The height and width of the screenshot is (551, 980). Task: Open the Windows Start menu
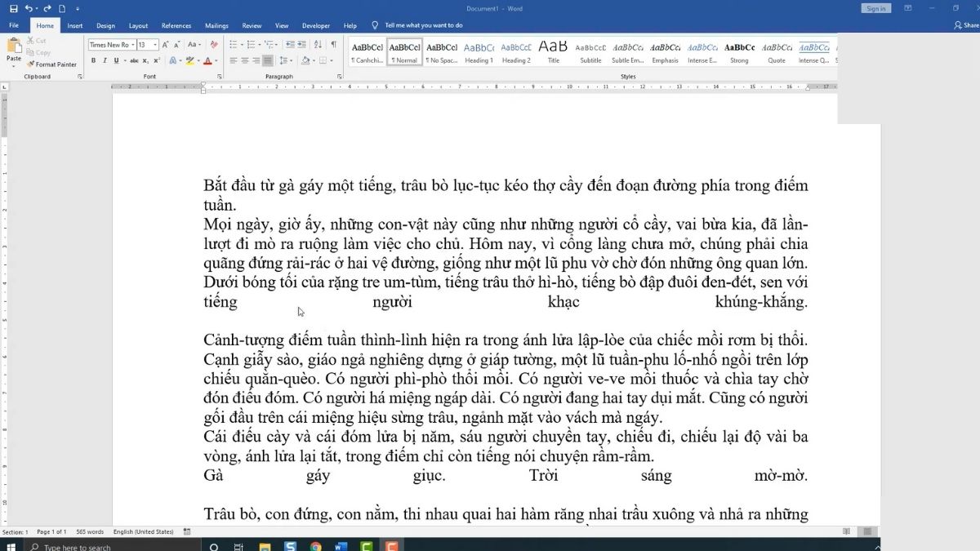click(x=11, y=546)
